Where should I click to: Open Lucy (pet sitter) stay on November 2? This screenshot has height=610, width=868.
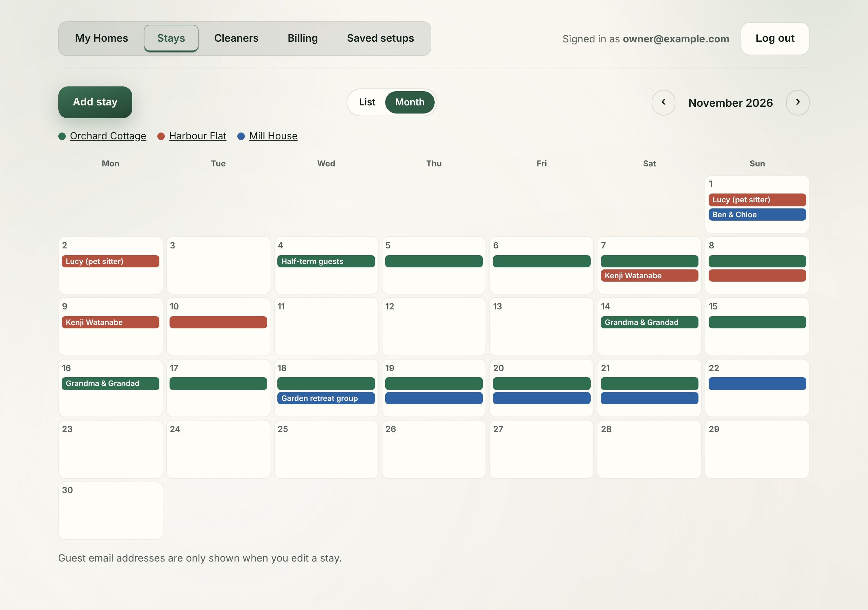[x=111, y=261]
